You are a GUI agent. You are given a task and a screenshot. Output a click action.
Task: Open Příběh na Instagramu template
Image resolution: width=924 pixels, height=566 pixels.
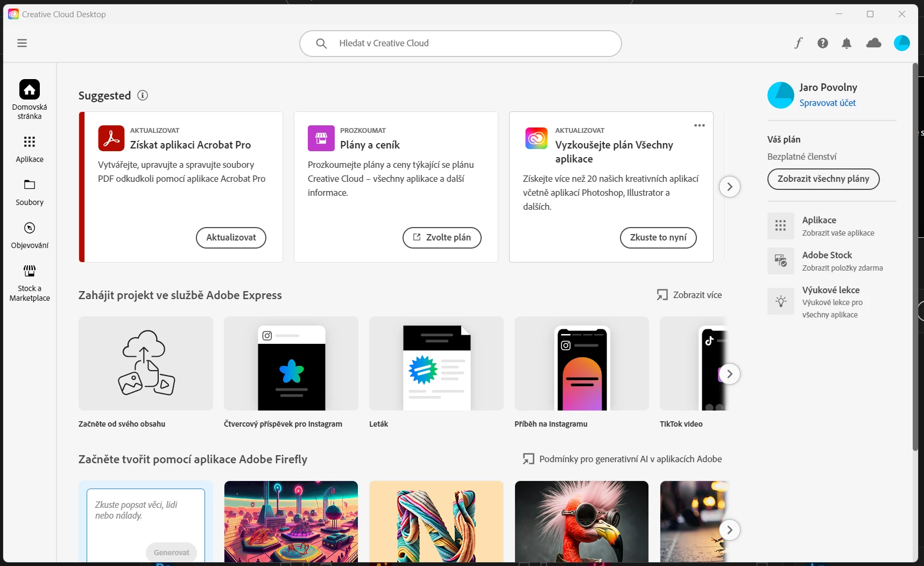582,364
